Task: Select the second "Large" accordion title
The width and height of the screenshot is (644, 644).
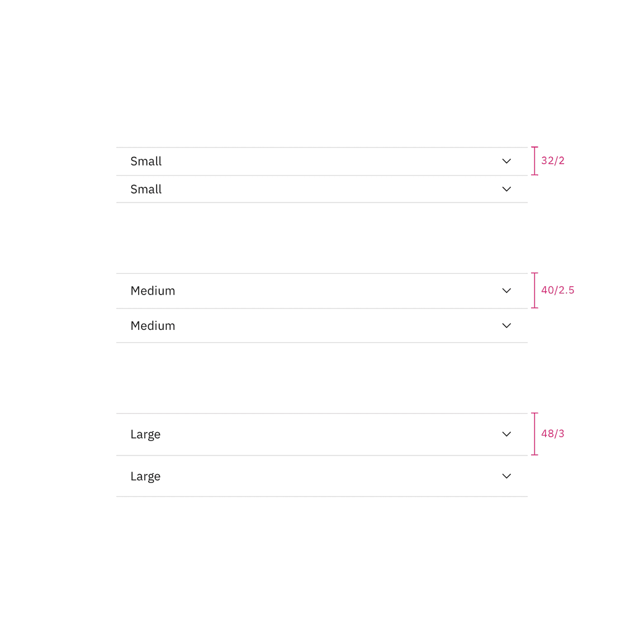Action: (145, 476)
